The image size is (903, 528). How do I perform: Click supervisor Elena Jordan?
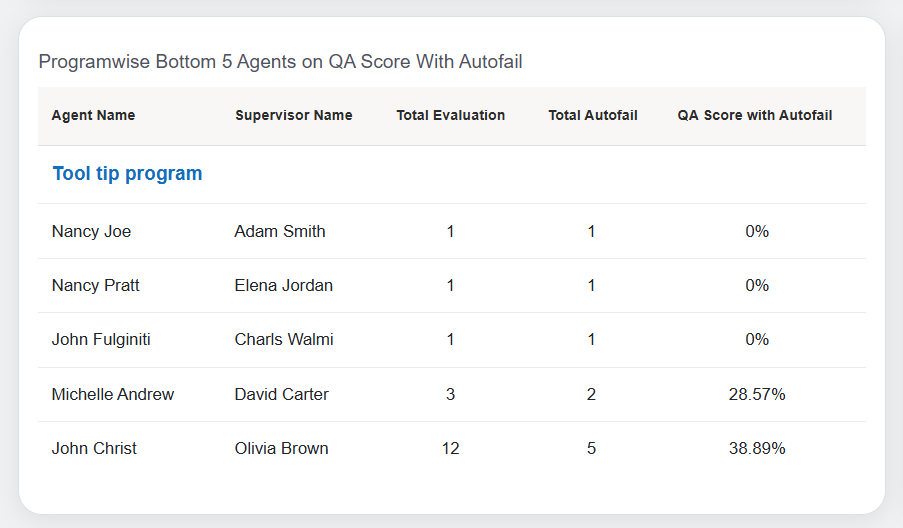tap(284, 285)
